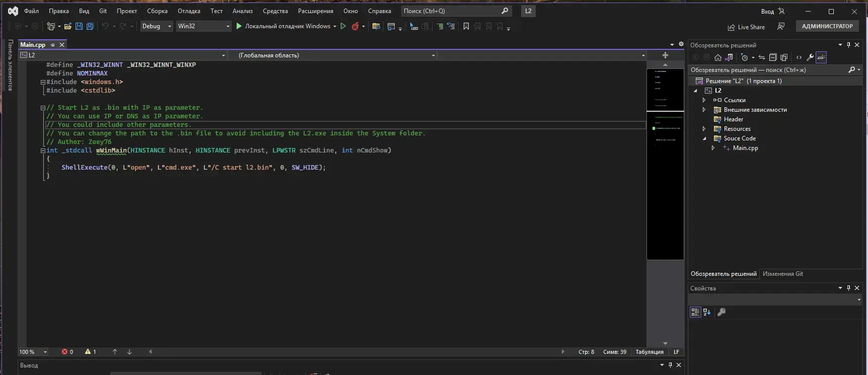Open the Debug configuration dropdown

157,26
